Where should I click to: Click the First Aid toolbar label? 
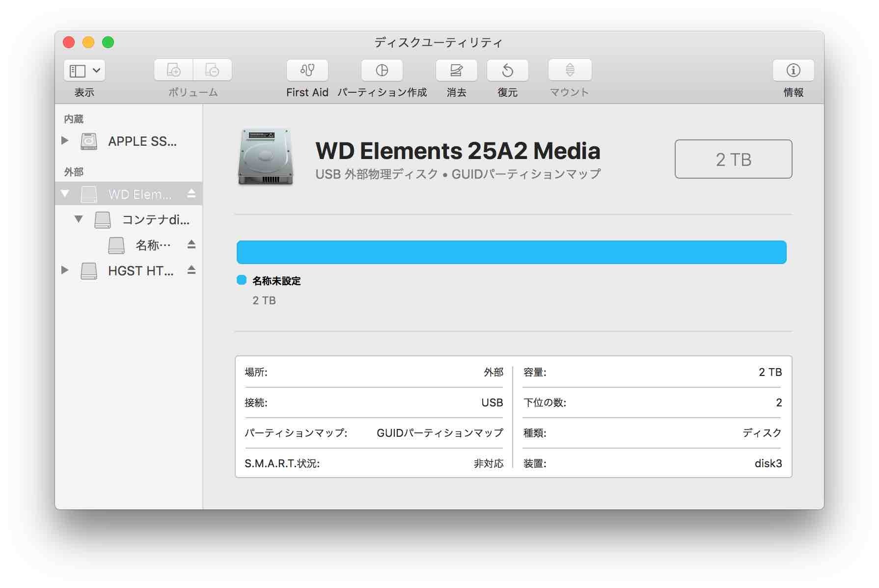point(307,92)
